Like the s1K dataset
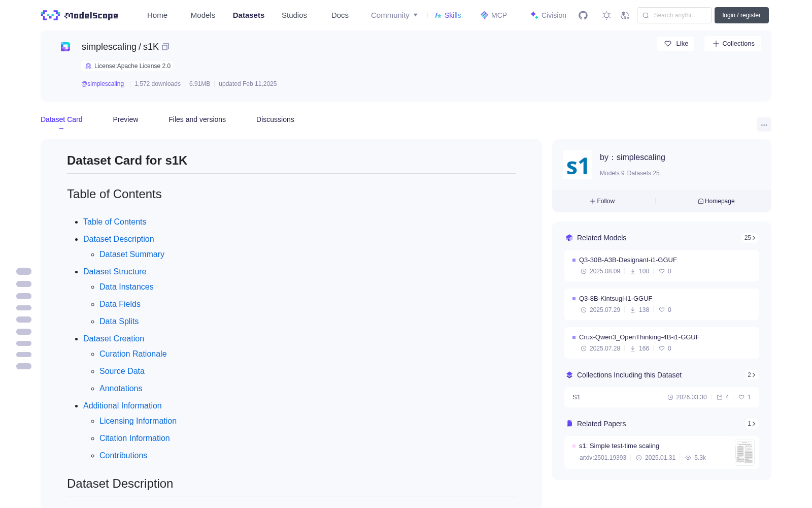812x508 pixels. [x=676, y=44]
